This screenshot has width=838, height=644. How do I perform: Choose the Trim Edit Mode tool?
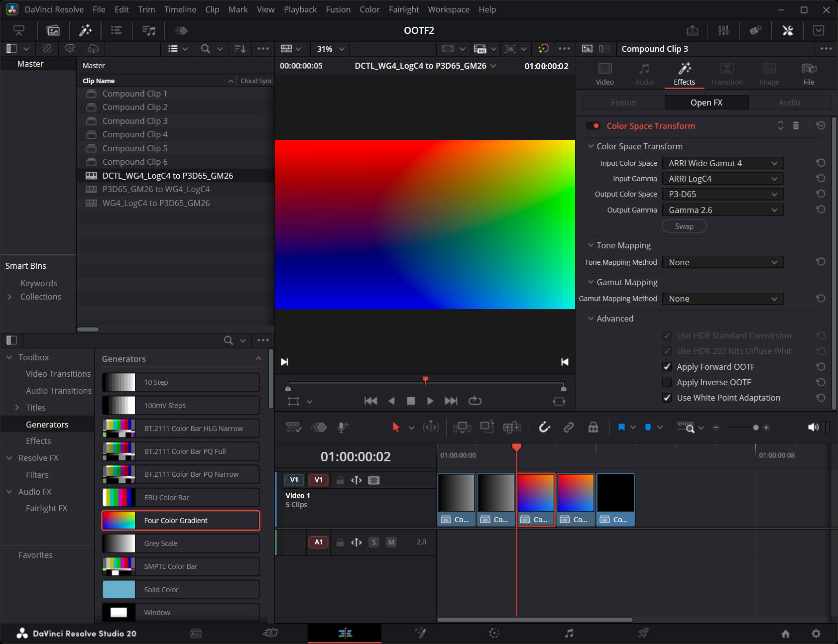click(x=431, y=427)
